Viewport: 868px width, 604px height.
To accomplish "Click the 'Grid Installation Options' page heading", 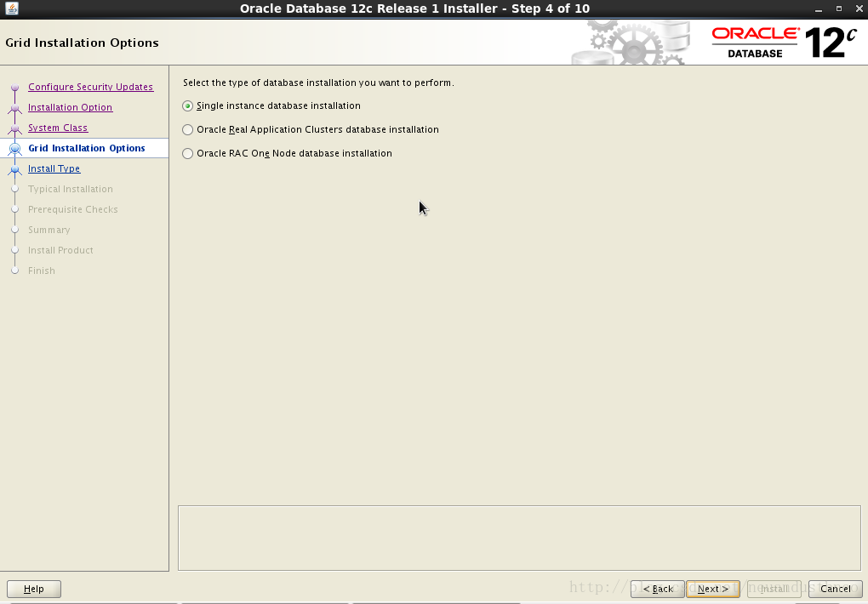I will (82, 43).
